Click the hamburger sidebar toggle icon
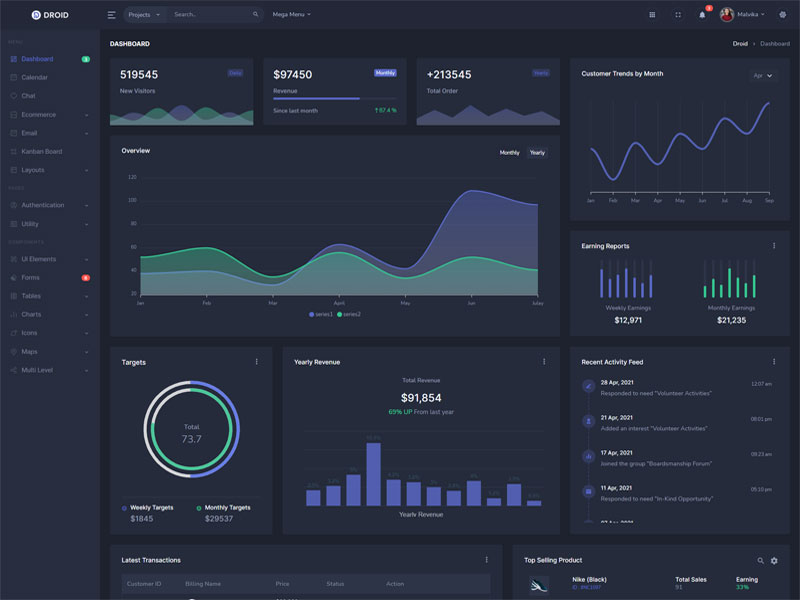This screenshot has width=800, height=600. pos(111,15)
